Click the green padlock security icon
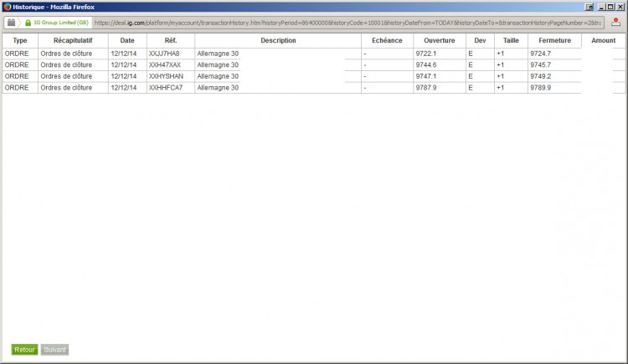Image resolution: width=628 pixels, height=364 pixels. [28, 23]
